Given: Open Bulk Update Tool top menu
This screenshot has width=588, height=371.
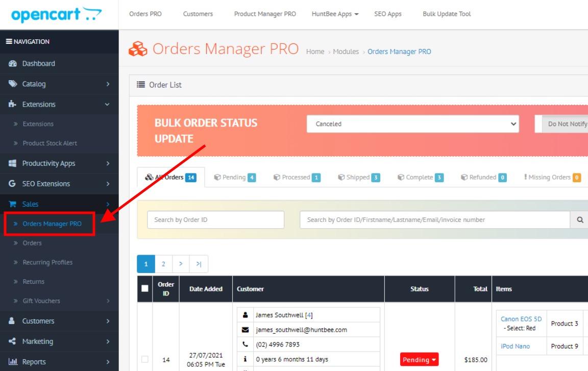Looking at the screenshot, I should point(447,14).
